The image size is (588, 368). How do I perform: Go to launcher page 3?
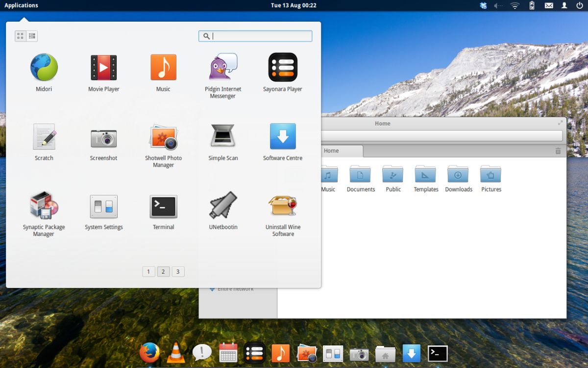[178, 271]
